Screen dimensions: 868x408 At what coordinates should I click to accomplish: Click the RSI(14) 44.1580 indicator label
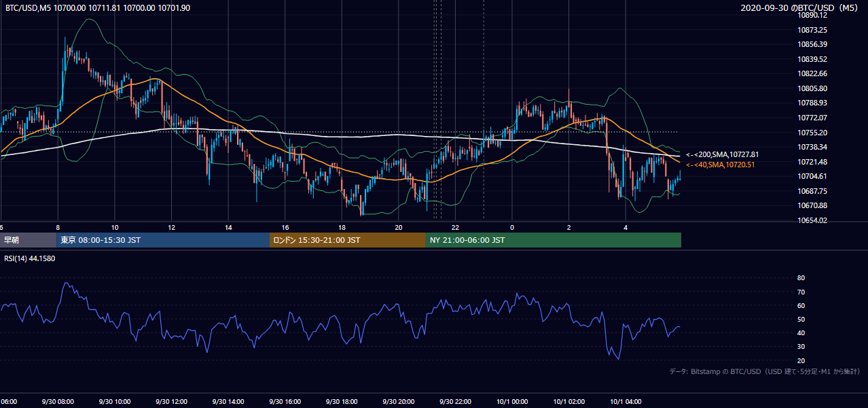click(30, 258)
